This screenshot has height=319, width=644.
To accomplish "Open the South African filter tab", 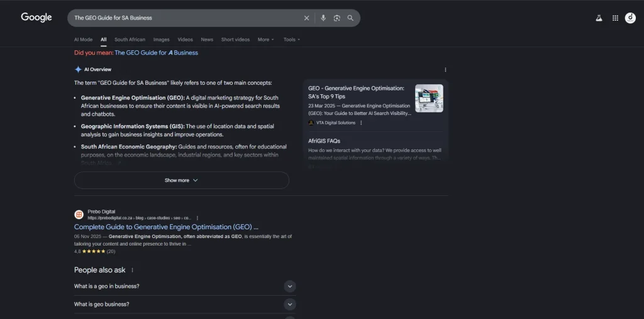I will pos(130,40).
